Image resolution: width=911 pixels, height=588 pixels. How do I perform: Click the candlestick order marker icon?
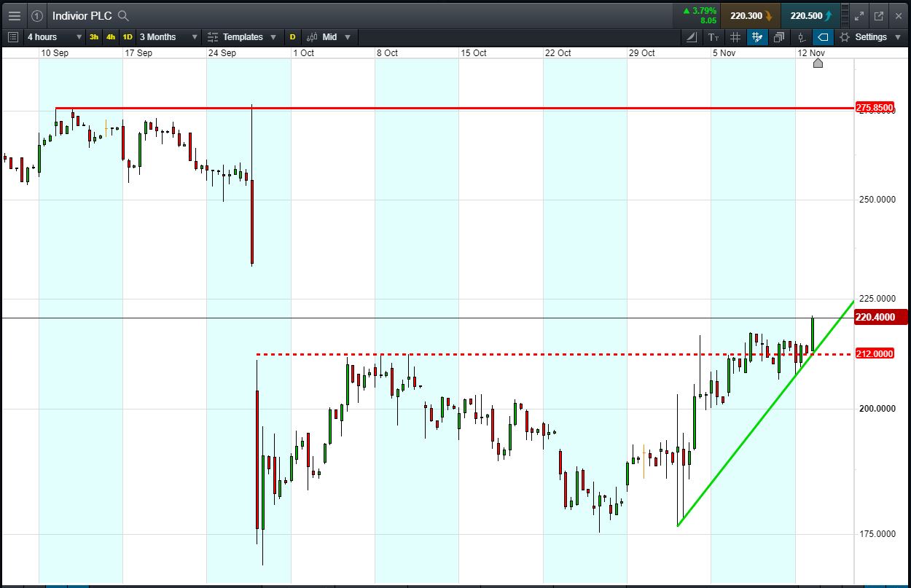801,36
